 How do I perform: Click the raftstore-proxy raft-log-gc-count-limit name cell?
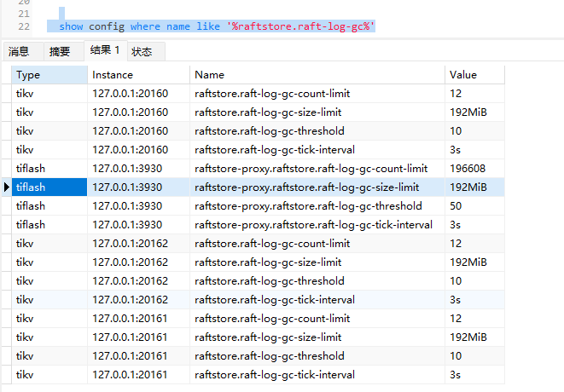[x=311, y=169]
